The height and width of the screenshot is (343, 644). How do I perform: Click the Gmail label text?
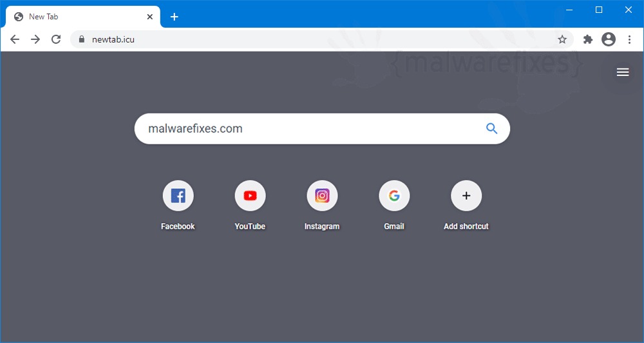[x=394, y=226]
